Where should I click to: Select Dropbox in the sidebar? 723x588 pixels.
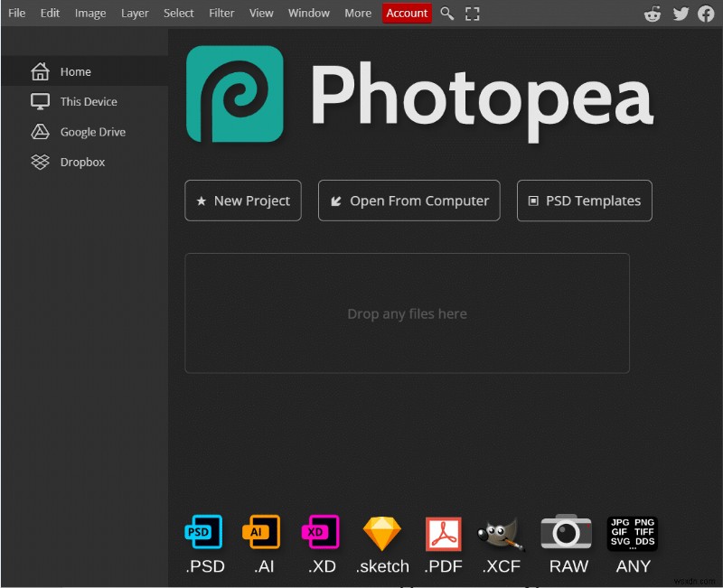click(x=84, y=162)
